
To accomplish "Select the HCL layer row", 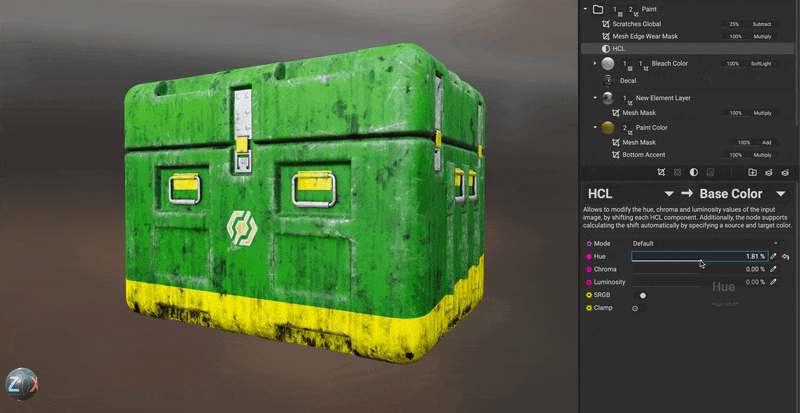I will click(688, 49).
